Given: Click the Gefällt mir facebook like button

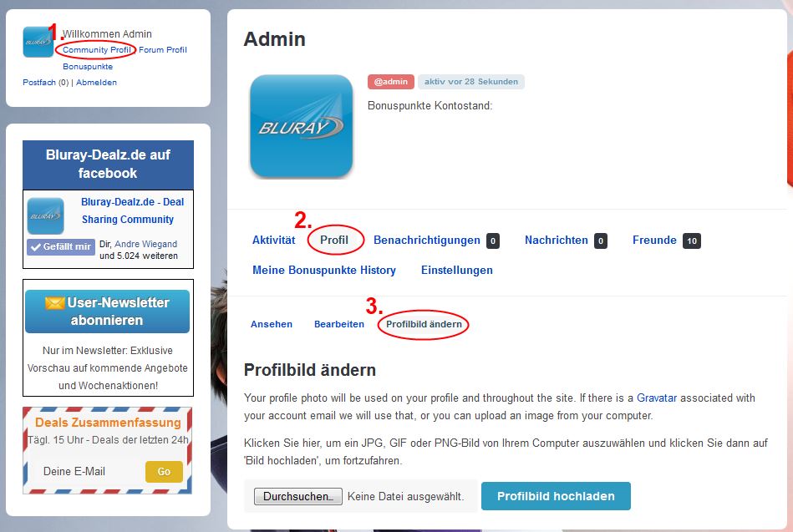Looking at the screenshot, I should click(x=61, y=246).
